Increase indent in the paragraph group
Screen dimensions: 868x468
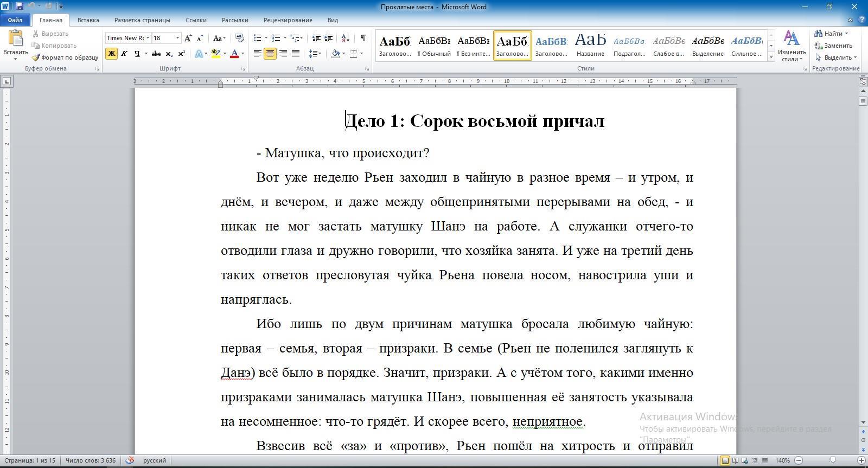[329, 38]
